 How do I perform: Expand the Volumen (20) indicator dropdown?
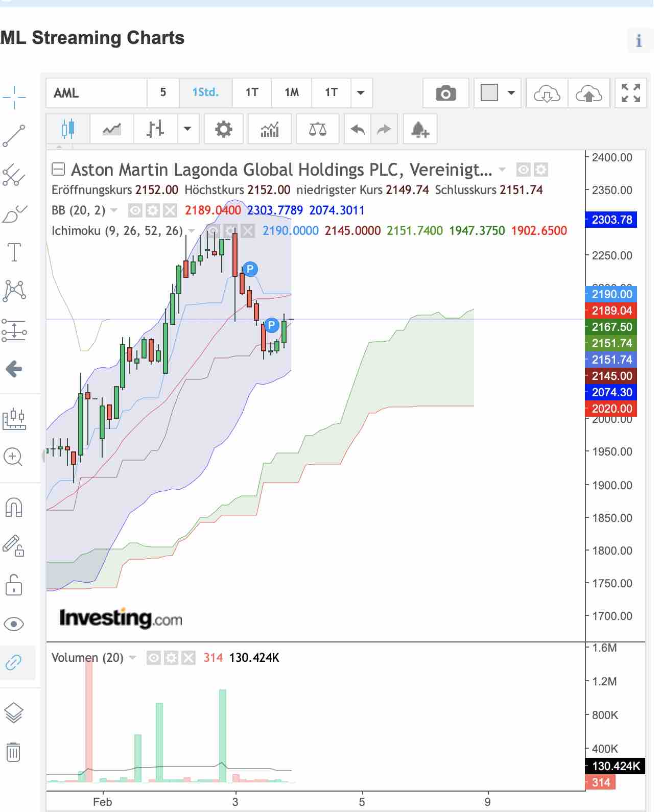point(133,658)
